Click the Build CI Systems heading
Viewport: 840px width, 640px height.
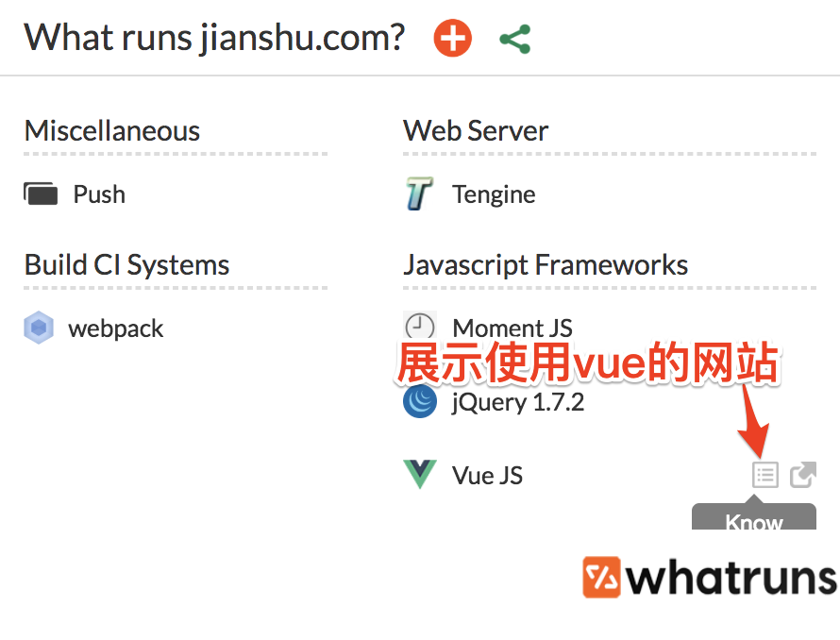click(127, 265)
